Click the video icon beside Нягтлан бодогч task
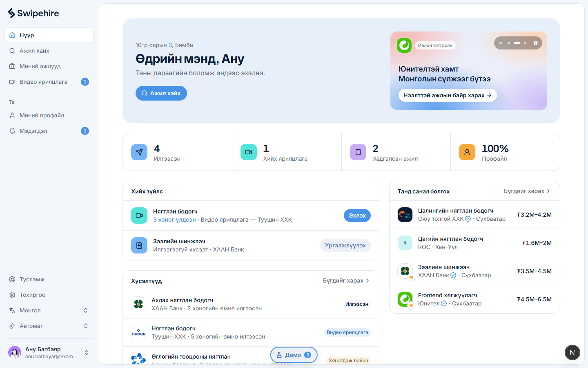588x368 pixels. (x=139, y=215)
